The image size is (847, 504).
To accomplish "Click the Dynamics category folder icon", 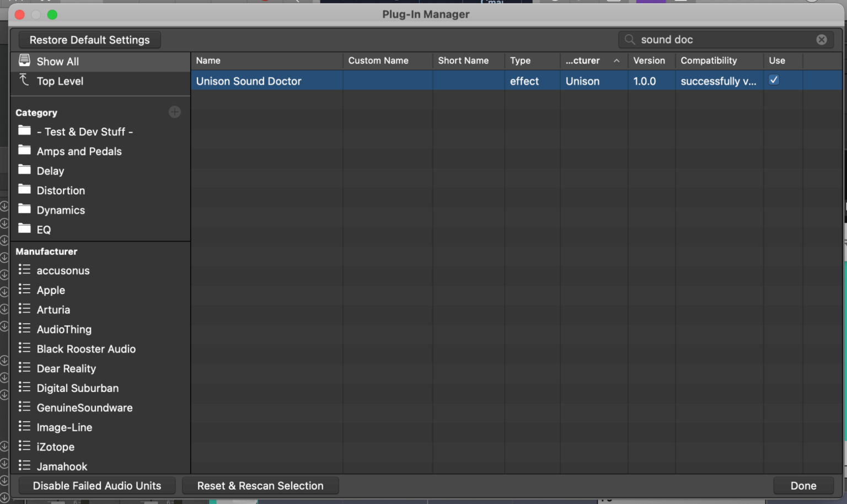I will (x=24, y=210).
